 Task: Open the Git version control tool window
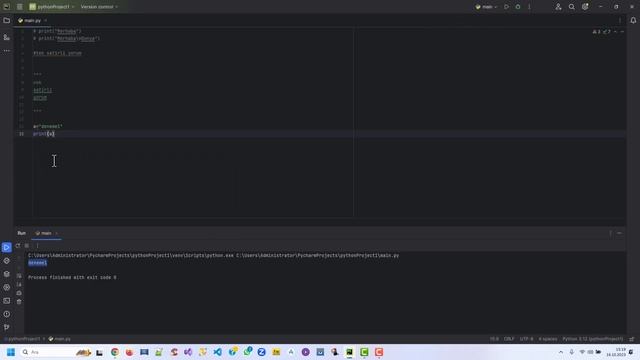[7, 327]
